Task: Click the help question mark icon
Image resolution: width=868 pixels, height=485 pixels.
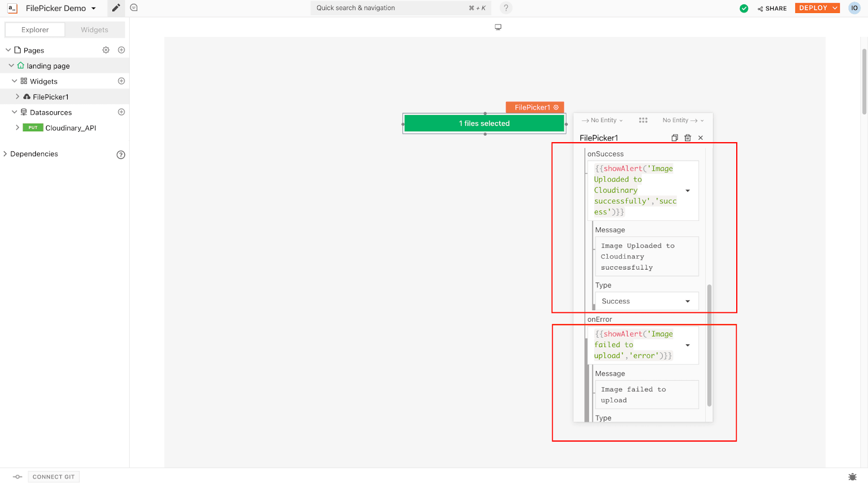Action: click(506, 8)
